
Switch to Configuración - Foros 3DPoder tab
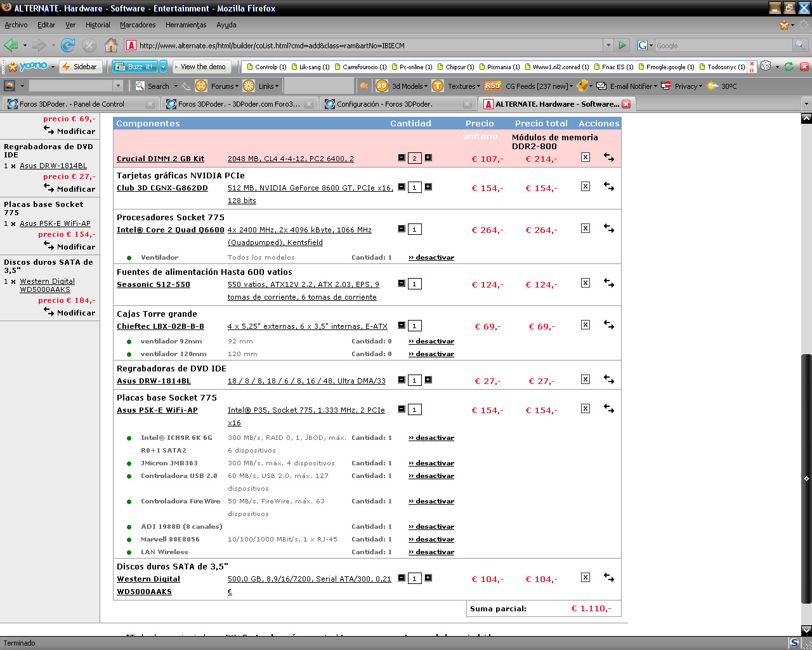coord(398,104)
